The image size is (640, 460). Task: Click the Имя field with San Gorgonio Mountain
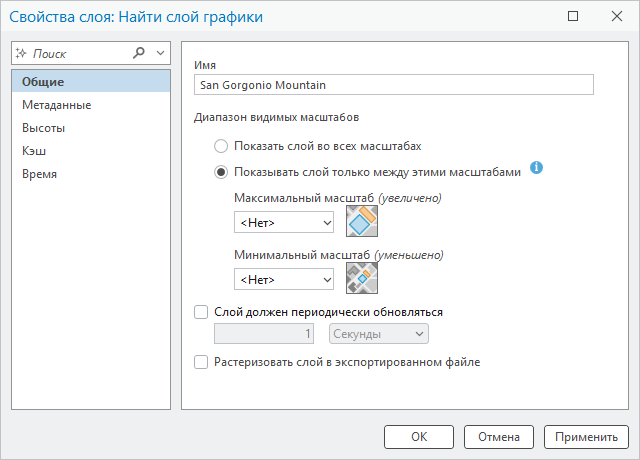393,85
